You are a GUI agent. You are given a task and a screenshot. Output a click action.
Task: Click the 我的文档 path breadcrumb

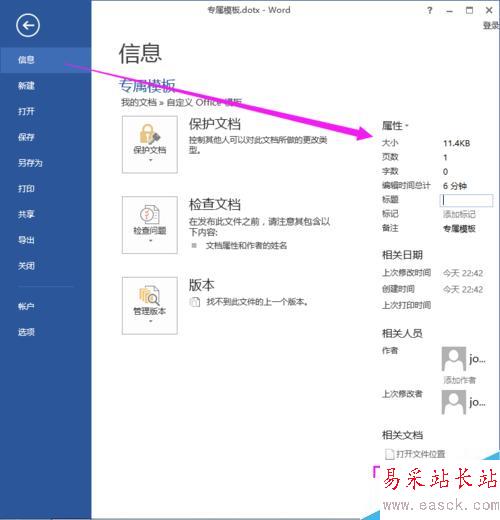coord(139,102)
